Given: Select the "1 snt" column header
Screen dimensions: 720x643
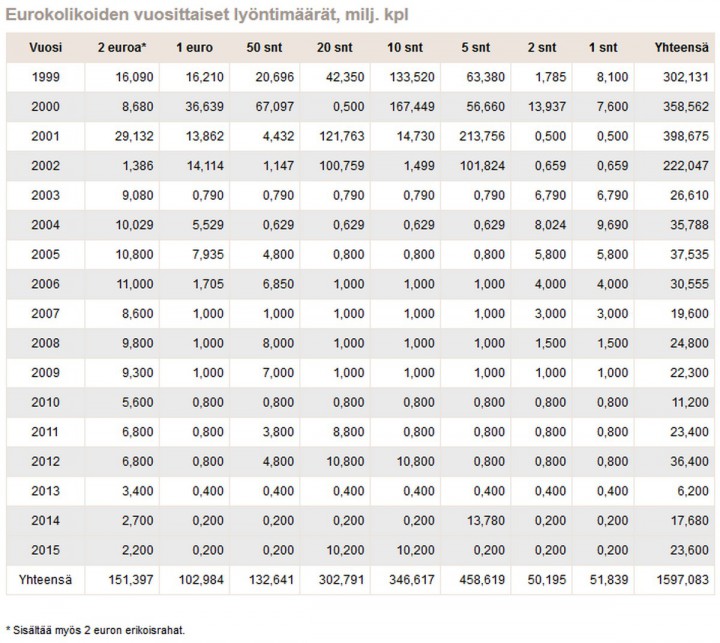Looking at the screenshot, I should click(x=608, y=48).
